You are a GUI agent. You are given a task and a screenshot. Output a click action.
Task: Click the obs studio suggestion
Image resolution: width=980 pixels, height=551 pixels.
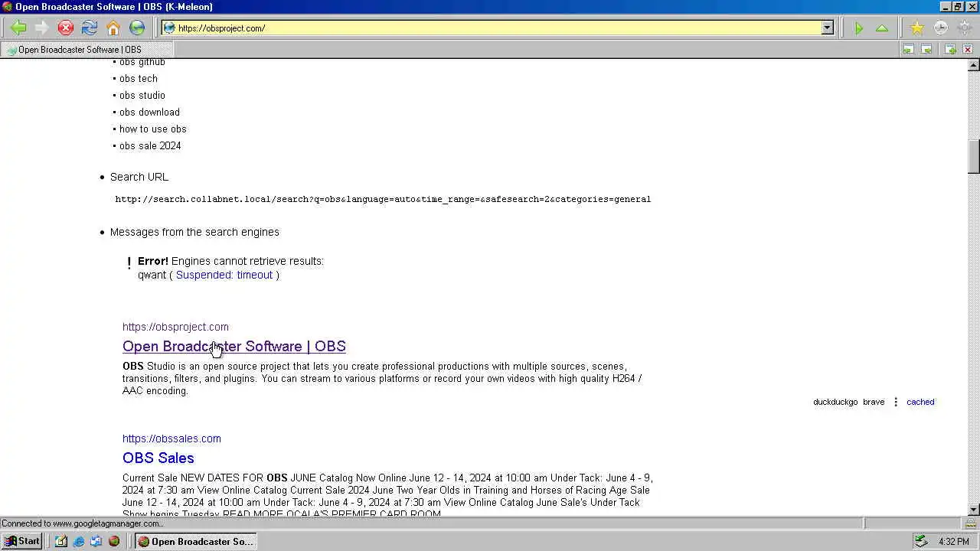click(x=142, y=96)
